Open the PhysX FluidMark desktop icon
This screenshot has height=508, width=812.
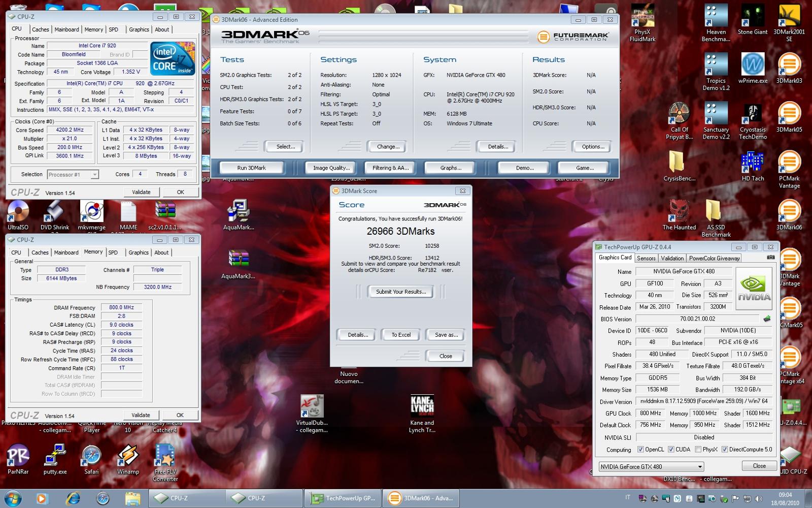click(642, 22)
